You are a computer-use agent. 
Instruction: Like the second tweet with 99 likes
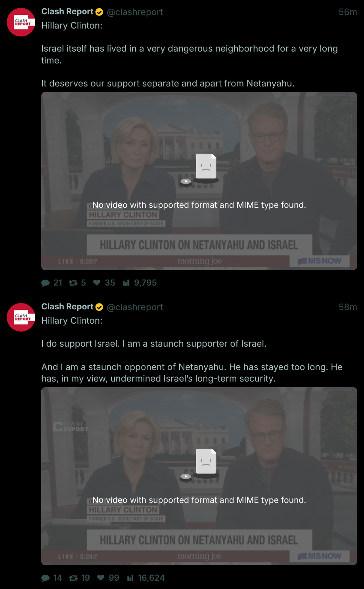(101, 578)
